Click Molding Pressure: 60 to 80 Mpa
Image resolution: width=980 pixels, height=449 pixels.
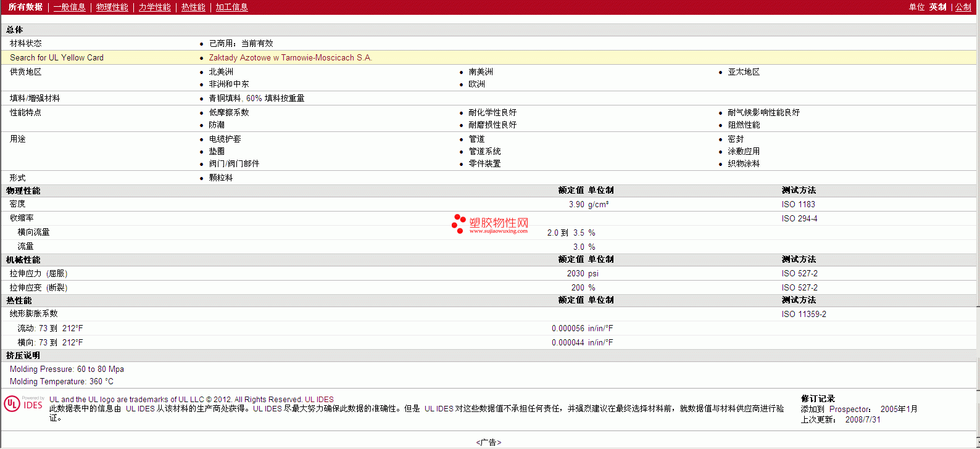click(67, 369)
